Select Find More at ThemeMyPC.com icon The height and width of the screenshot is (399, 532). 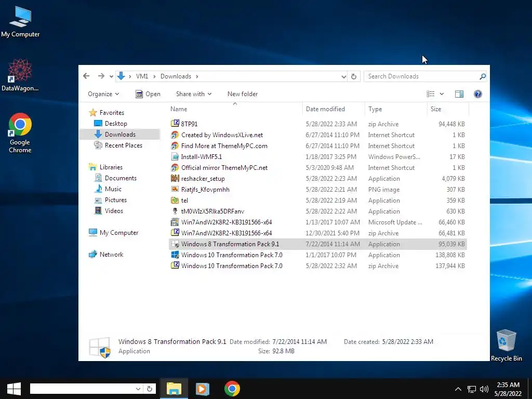175,145
